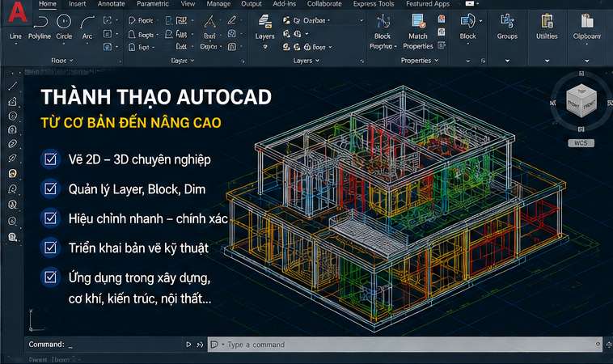
Task: Select the Polyline tool
Action: click(x=40, y=22)
